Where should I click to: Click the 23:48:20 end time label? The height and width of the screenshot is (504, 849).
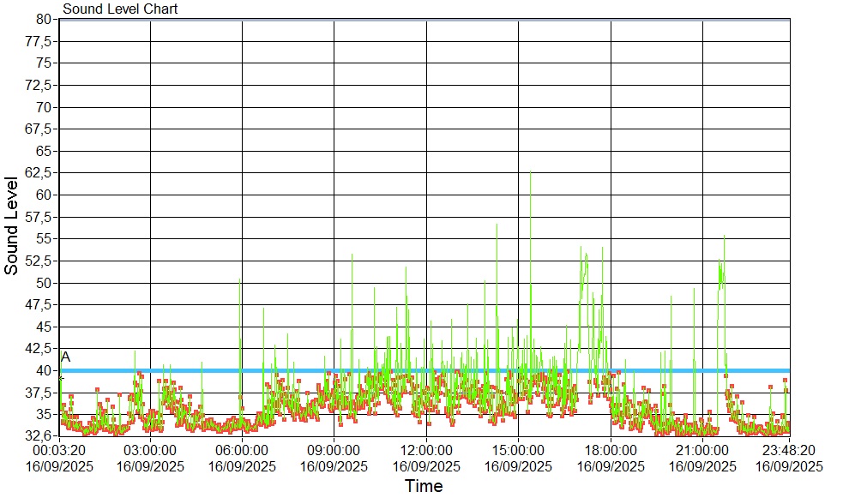789,451
